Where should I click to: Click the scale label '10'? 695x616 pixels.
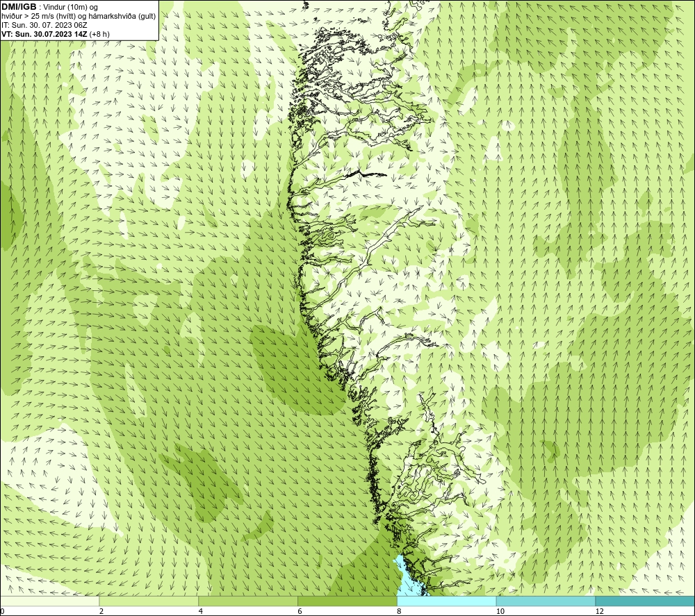tap(500, 611)
